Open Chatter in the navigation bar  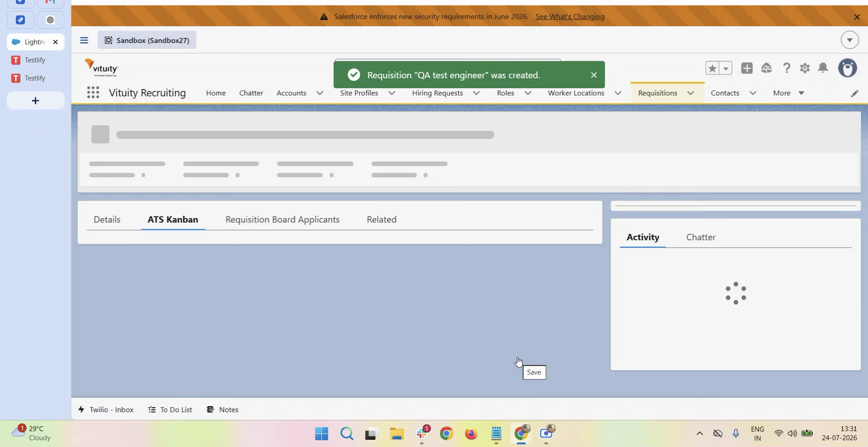(x=251, y=93)
